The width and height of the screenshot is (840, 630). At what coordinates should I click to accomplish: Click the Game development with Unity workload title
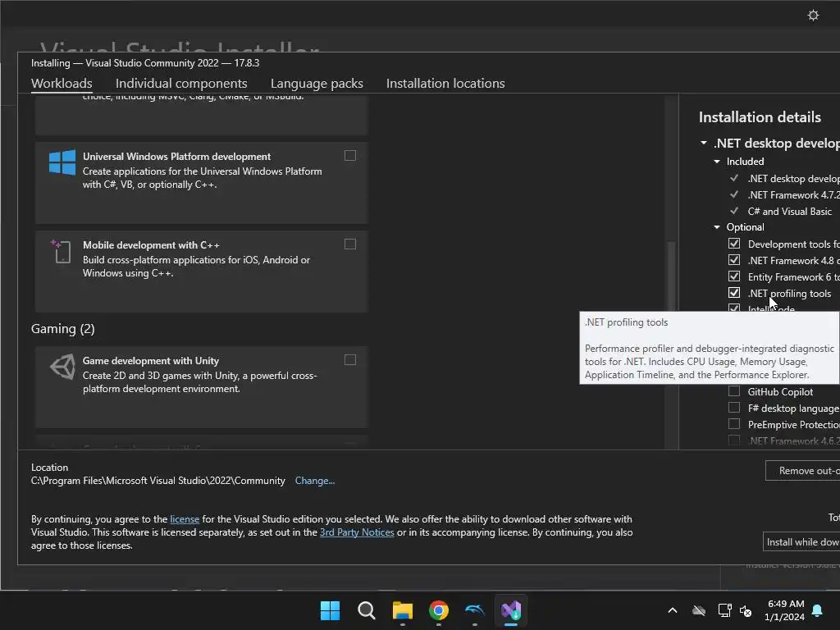click(151, 361)
